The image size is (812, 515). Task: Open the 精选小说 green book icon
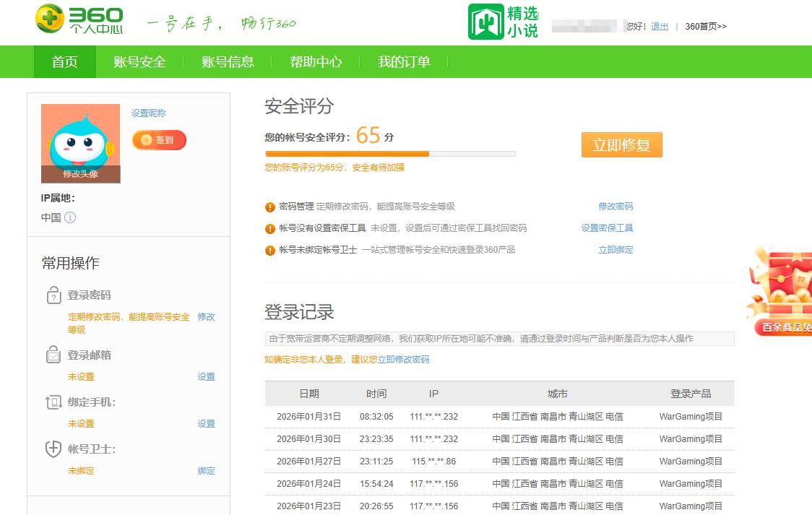[485, 22]
